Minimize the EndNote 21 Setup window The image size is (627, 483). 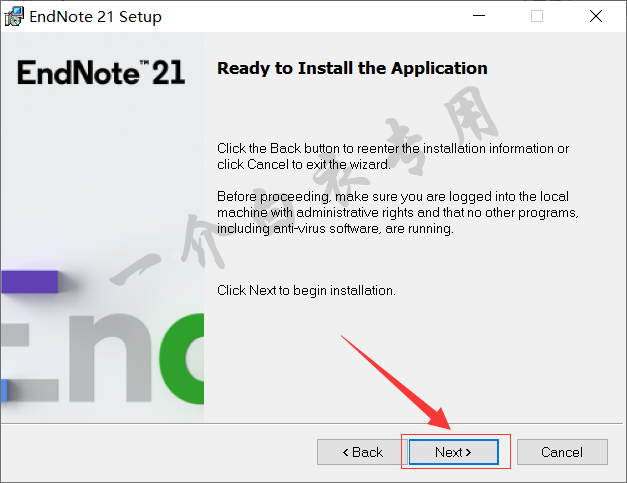point(479,16)
